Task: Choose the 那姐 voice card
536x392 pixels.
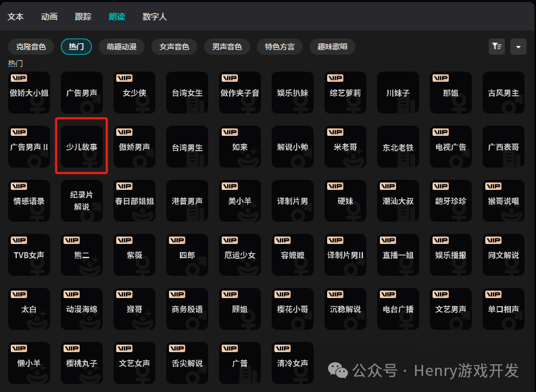Action: pos(451,93)
